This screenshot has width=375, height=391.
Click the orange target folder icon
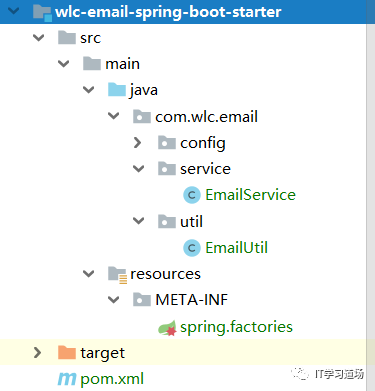pos(67,352)
